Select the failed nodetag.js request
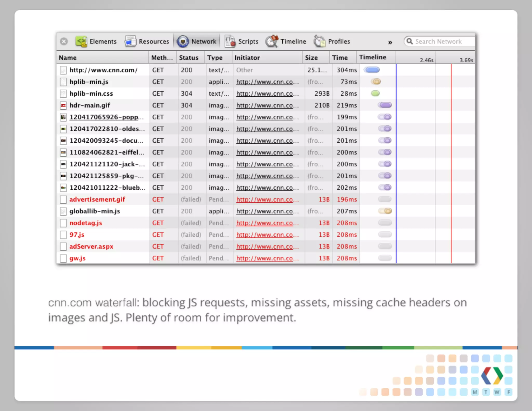Screen dimensions: 532x411 (x=86, y=223)
